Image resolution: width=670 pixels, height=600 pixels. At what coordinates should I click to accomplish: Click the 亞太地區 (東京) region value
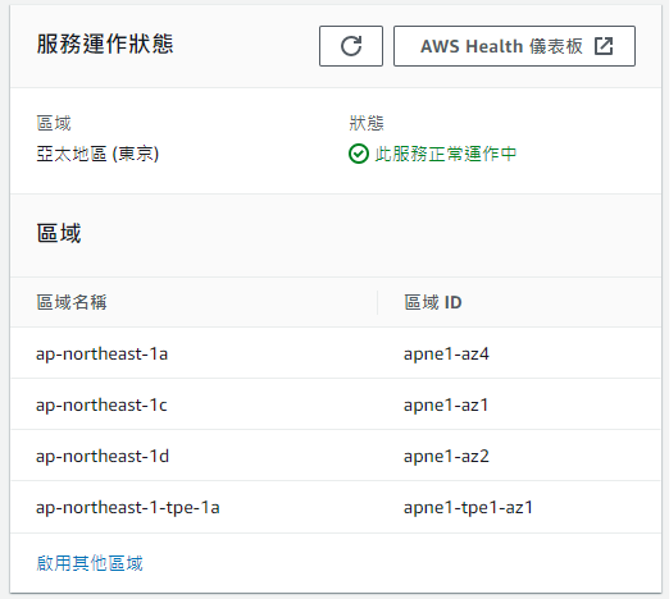point(98,154)
